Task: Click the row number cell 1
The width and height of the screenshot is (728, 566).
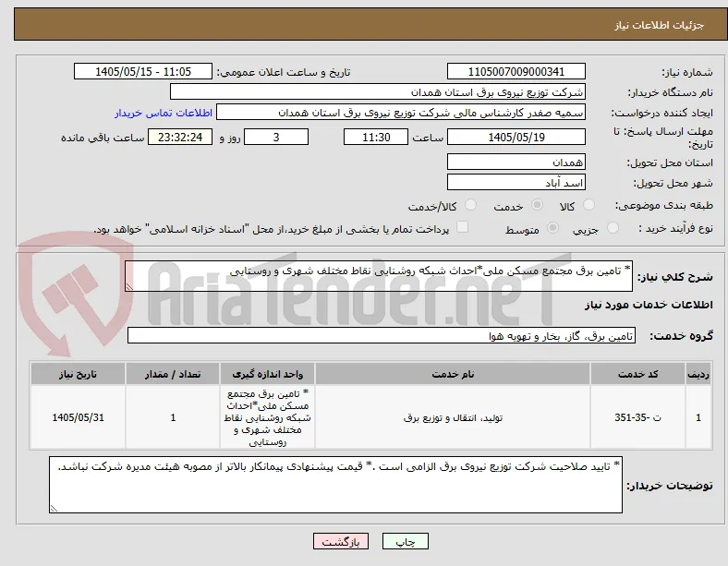Action: pyautogui.click(x=698, y=417)
